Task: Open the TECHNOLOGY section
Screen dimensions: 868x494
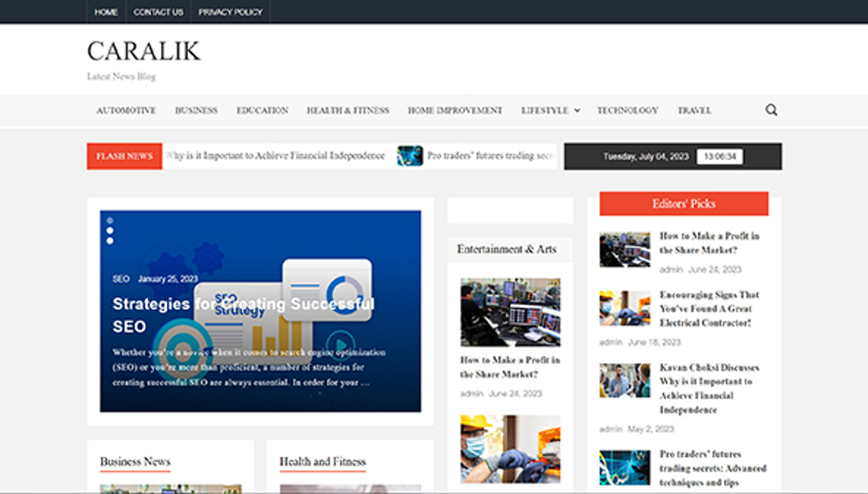Action: [627, 110]
